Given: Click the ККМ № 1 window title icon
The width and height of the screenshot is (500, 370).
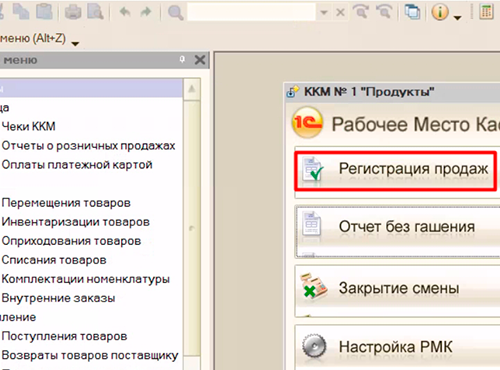Looking at the screenshot, I should (x=293, y=91).
